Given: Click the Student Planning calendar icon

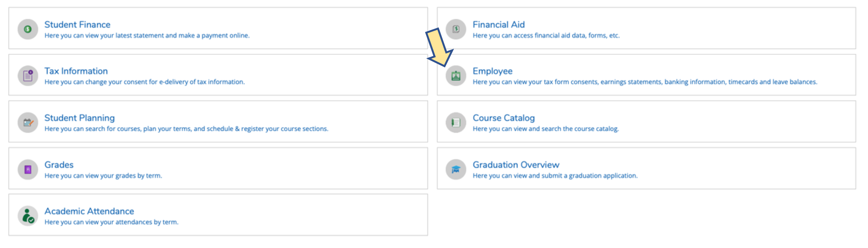Looking at the screenshot, I should (x=28, y=122).
